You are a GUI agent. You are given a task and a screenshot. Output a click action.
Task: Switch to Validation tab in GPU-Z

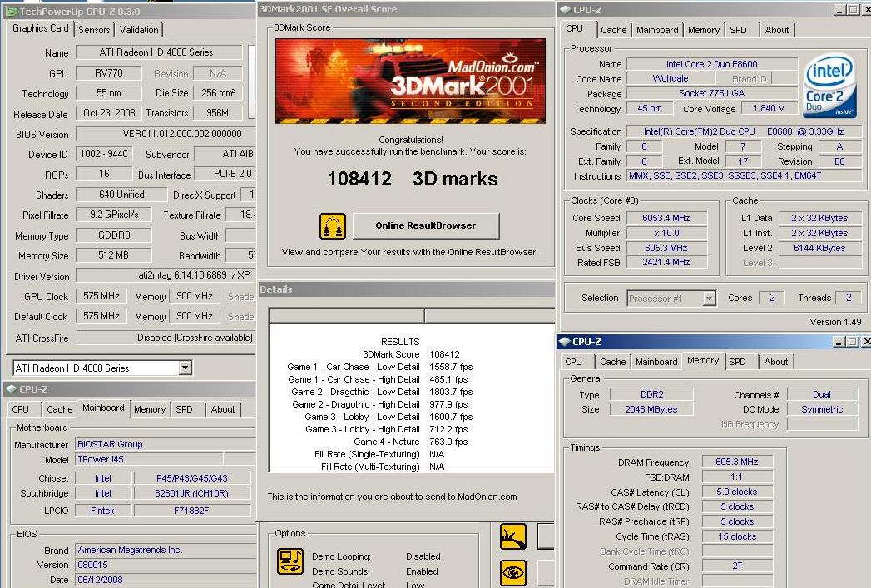coord(139,29)
